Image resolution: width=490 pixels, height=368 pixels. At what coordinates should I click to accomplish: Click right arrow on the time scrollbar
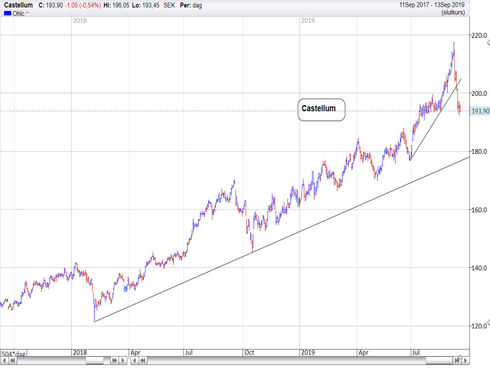point(465,361)
